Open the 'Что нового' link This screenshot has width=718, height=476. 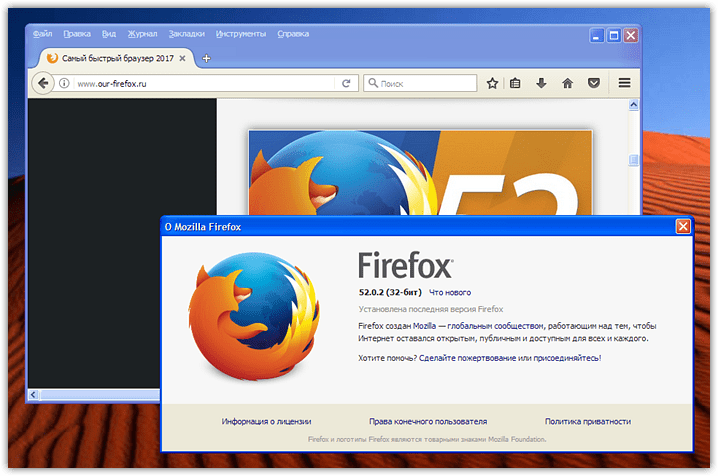pos(450,292)
